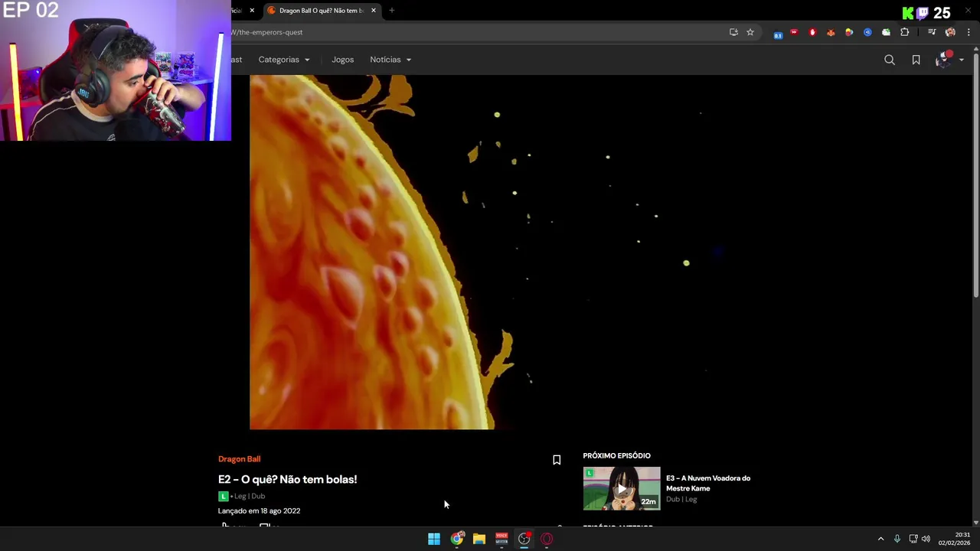Viewport: 980px width, 551px height.
Task: Open the blue 0.1 extension icon
Action: [x=778, y=33]
